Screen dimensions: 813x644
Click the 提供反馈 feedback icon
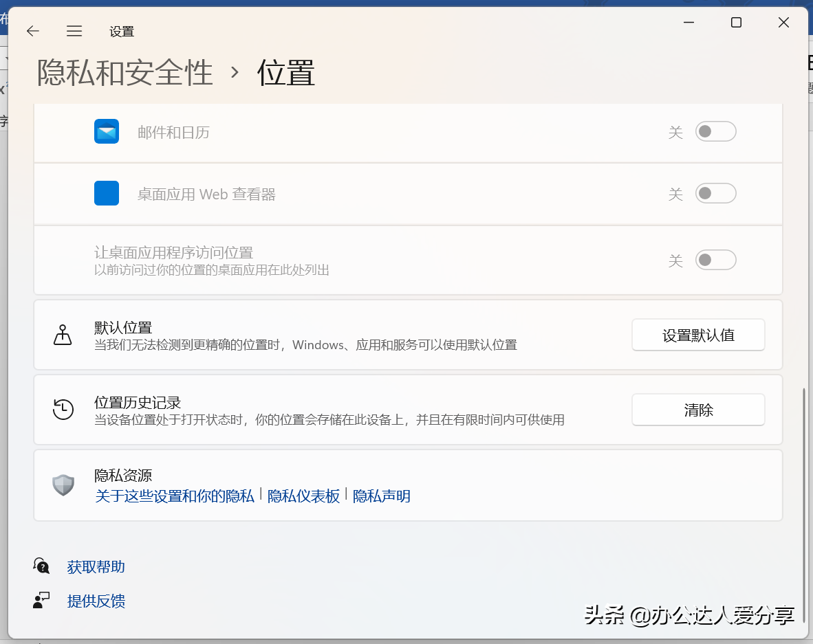click(41, 601)
